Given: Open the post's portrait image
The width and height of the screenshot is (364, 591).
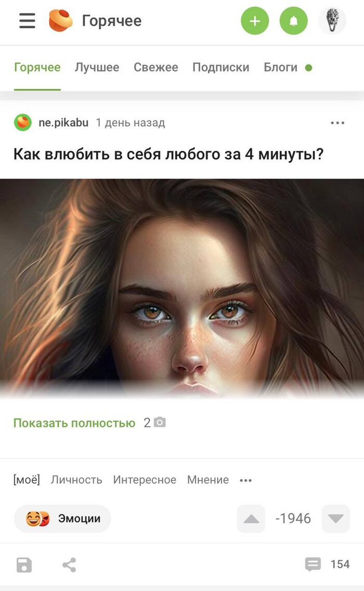Looking at the screenshot, I should pyautogui.click(x=182, y=288).
